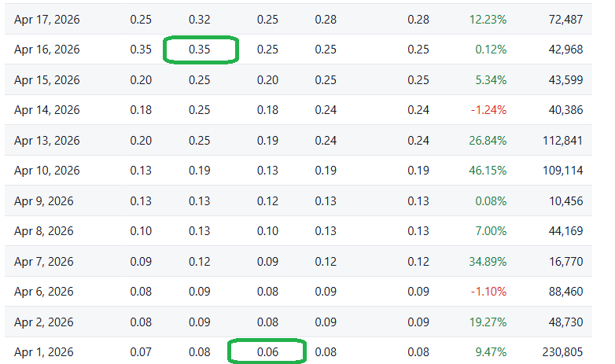Click the 72,487 volume figure
Screen dimensions: 615x364
562,19
